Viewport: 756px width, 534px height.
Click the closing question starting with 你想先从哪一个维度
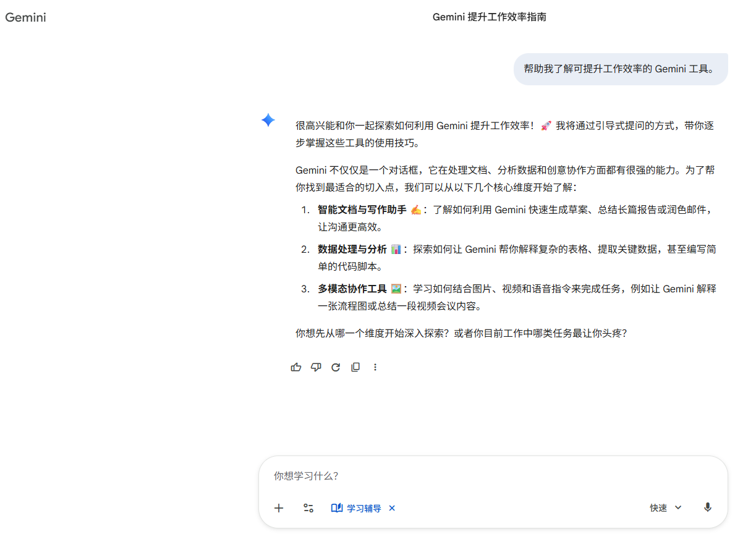pos(461,334)
